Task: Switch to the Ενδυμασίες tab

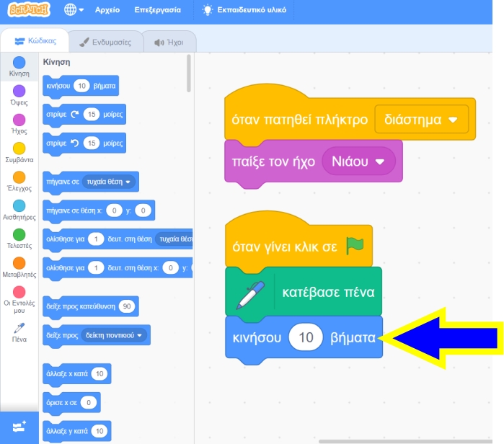Action: tap(105, 42)
